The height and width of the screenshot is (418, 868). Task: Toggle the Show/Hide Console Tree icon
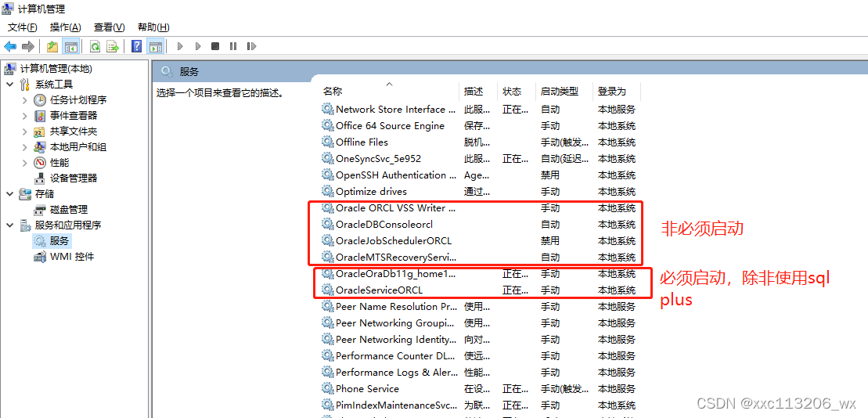pos(71,46)
